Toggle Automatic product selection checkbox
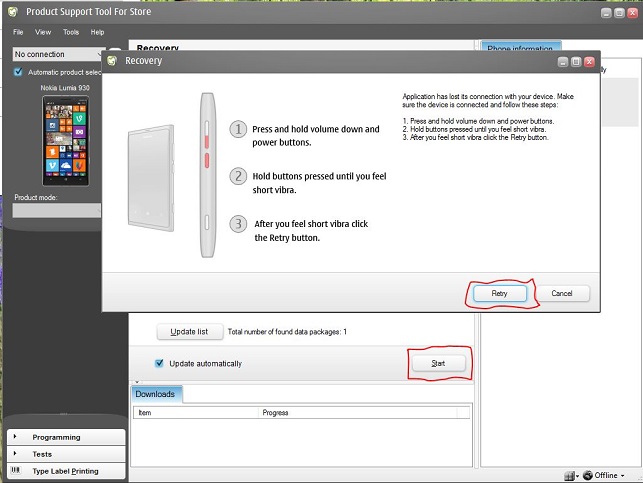Viewport: 643px width, 483px height. (x=18, y=72)
